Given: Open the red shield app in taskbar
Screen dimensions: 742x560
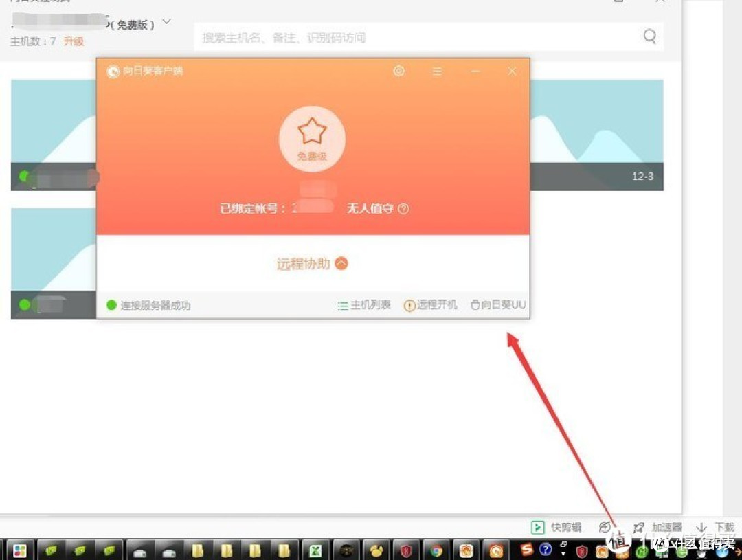Looking at the screenshot, I should pos(406,550).
